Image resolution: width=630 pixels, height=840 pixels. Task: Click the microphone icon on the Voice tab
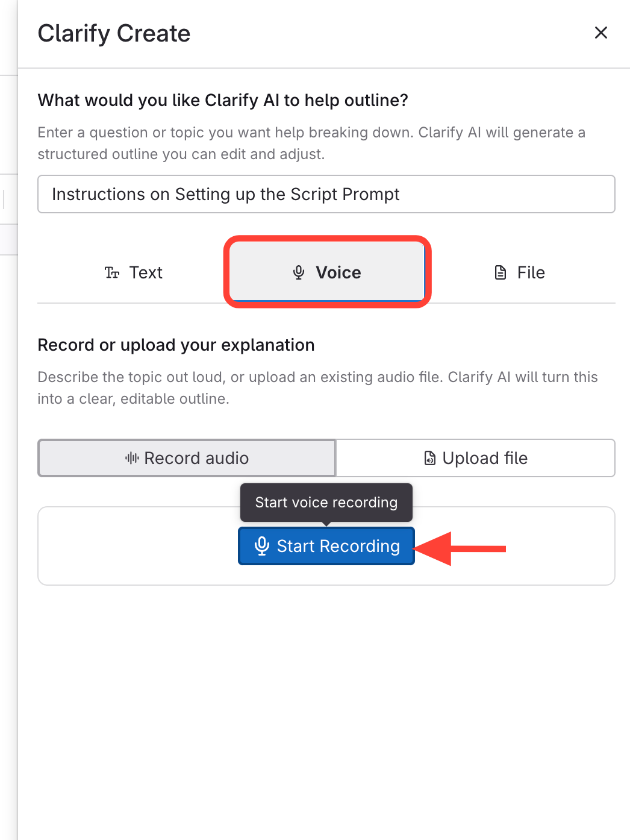298,272
